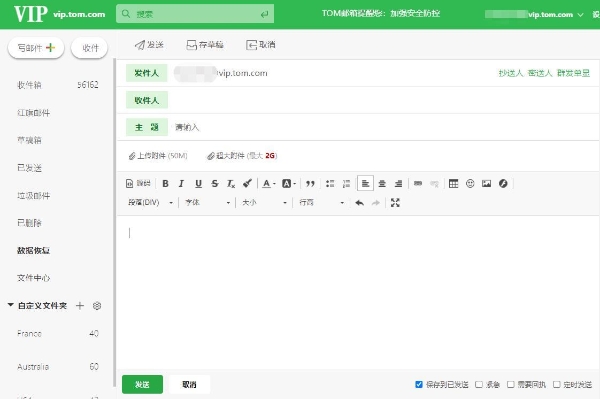Insert a table

tap(453, 184)
